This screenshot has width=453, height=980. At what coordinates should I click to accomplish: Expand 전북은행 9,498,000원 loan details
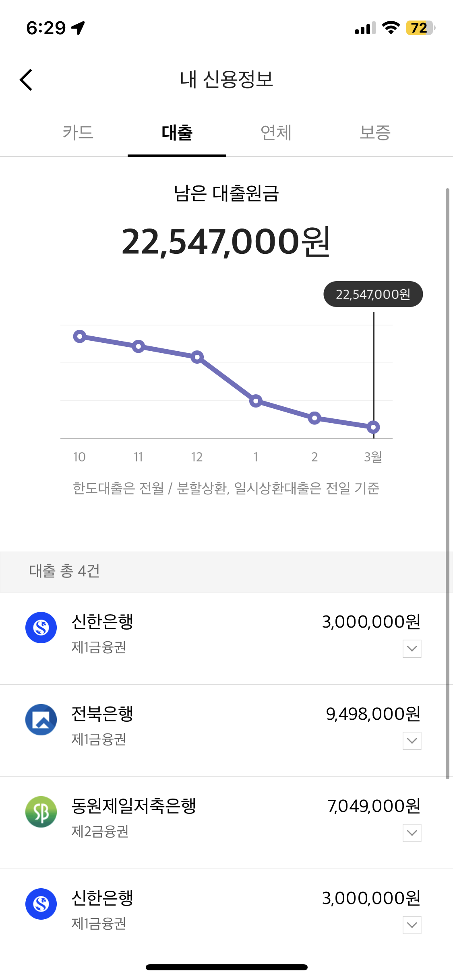[x=412, y=741]
